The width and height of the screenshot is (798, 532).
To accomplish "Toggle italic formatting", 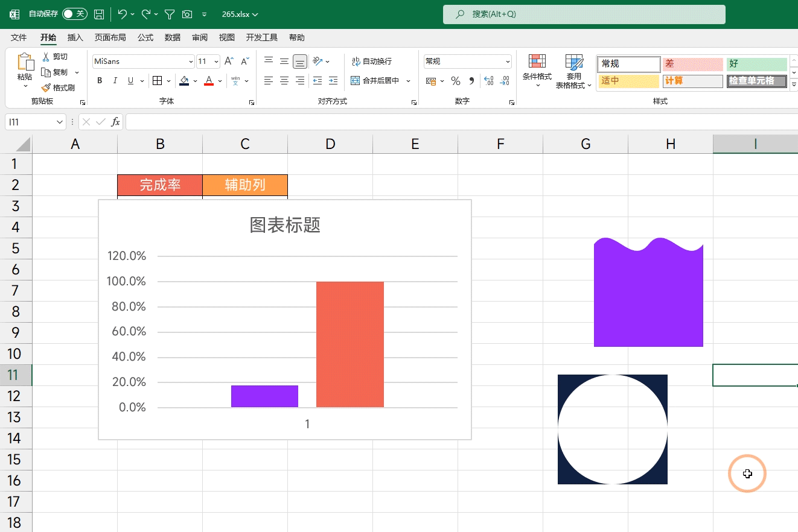I will (x=115, y=81).
